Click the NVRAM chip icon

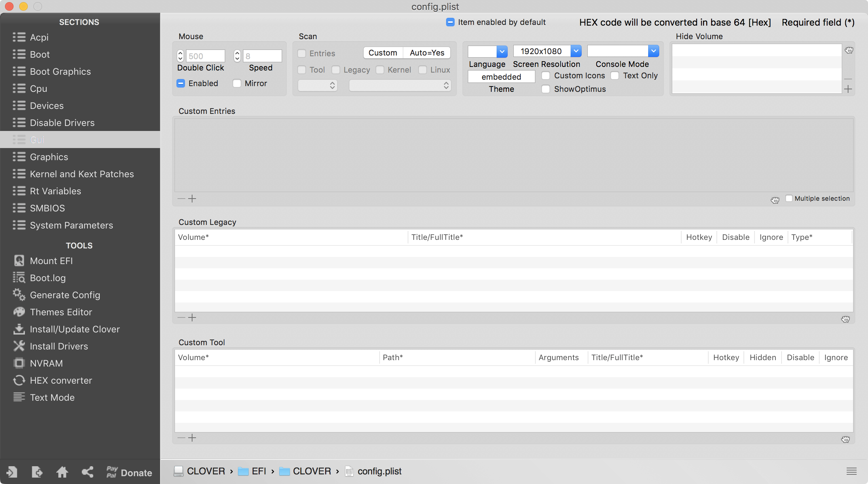click(19, 363)
